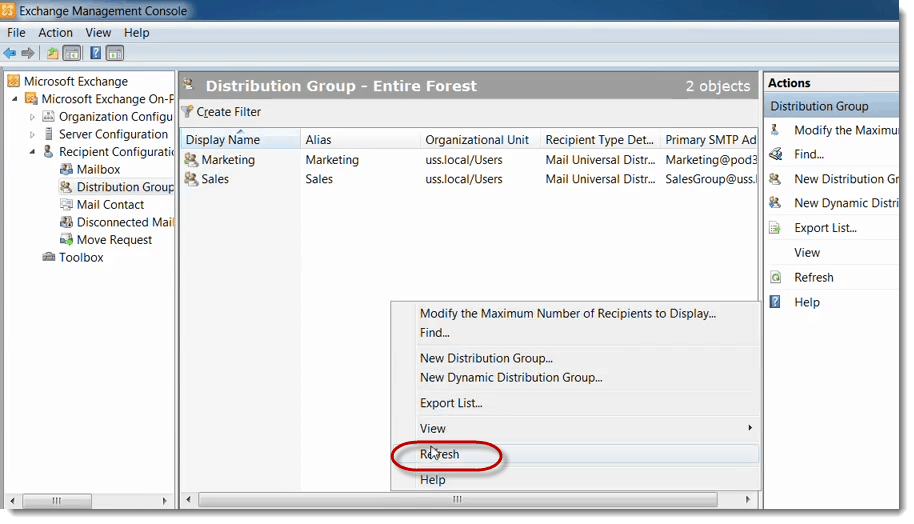Collapse the Microsoft Exchange On-Premises tree node

click(x=15, y=99)
